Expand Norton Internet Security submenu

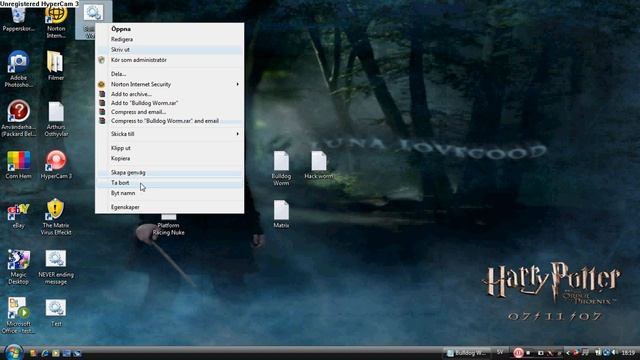169,84
